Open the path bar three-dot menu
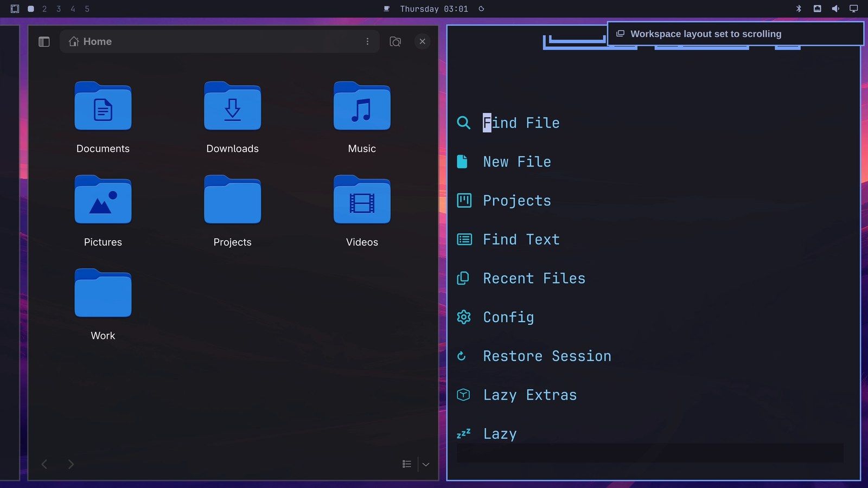This screenshot has width=868, height=488. click(367, 42)
